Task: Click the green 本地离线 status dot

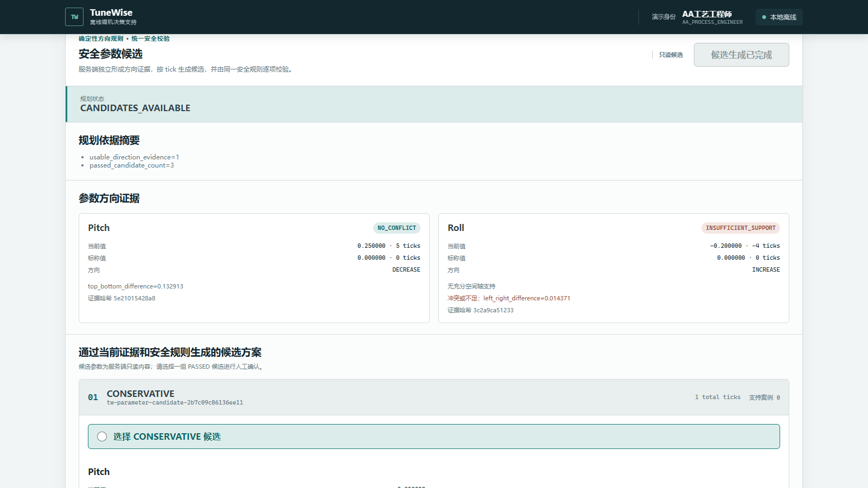Action: (764, 17)
